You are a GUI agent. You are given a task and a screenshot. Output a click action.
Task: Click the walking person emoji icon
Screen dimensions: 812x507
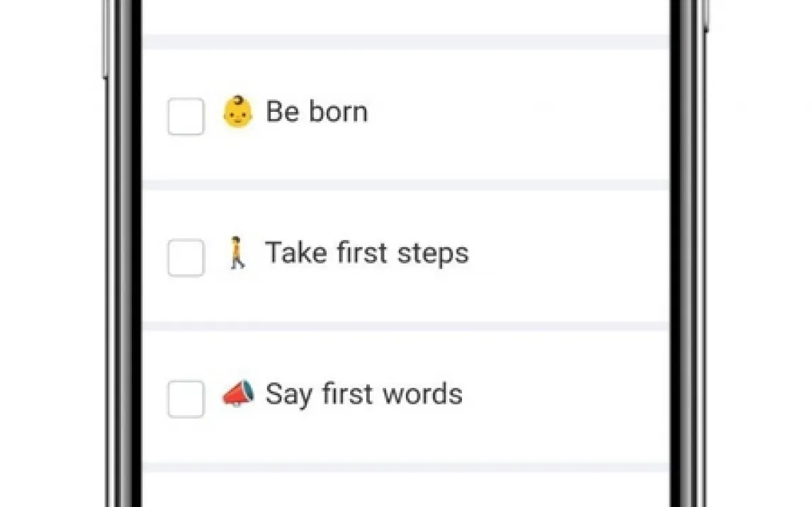tap(237, 253)
